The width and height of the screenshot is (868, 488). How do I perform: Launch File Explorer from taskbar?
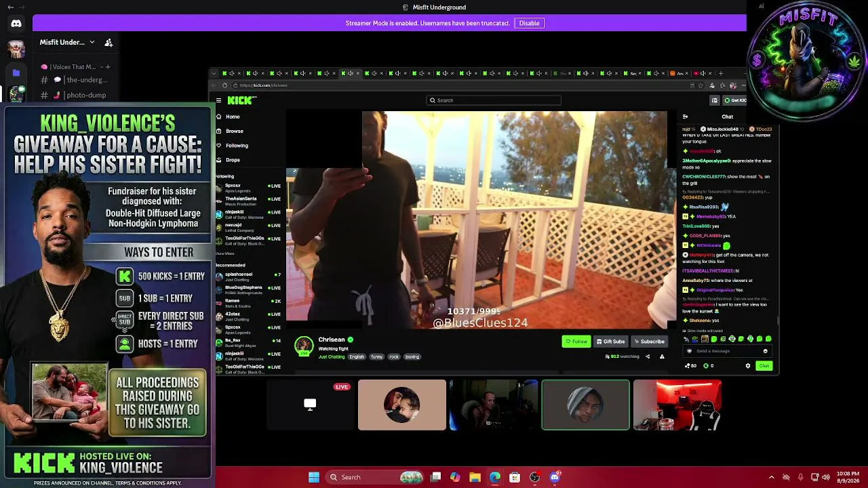point(475,477)
